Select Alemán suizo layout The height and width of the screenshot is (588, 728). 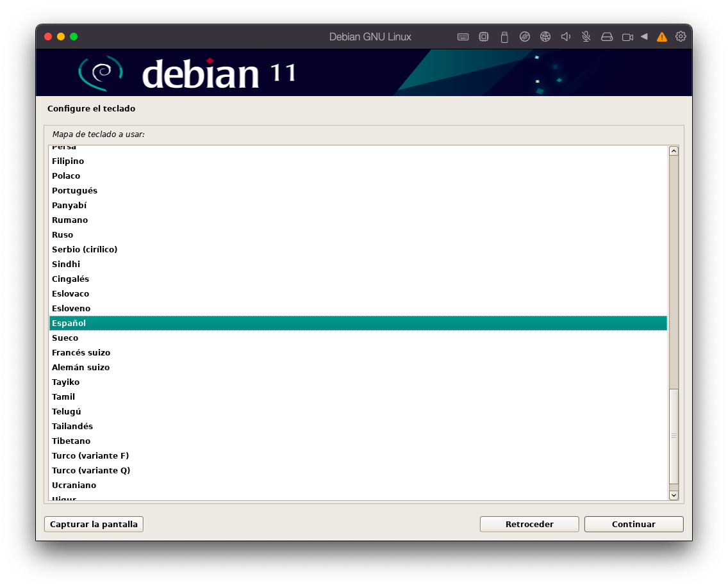[358, 367]
